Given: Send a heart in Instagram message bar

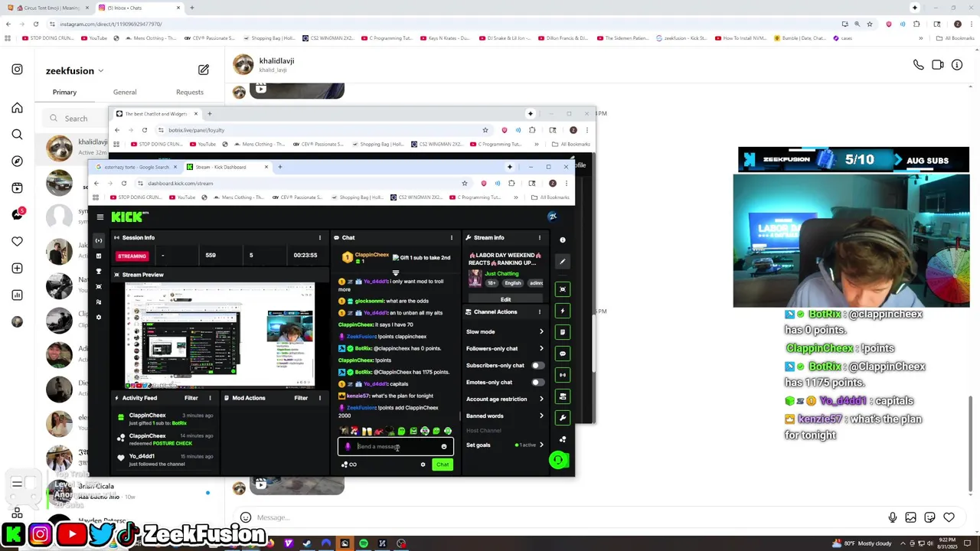Looking at the screenshot, I should point(949,518).
